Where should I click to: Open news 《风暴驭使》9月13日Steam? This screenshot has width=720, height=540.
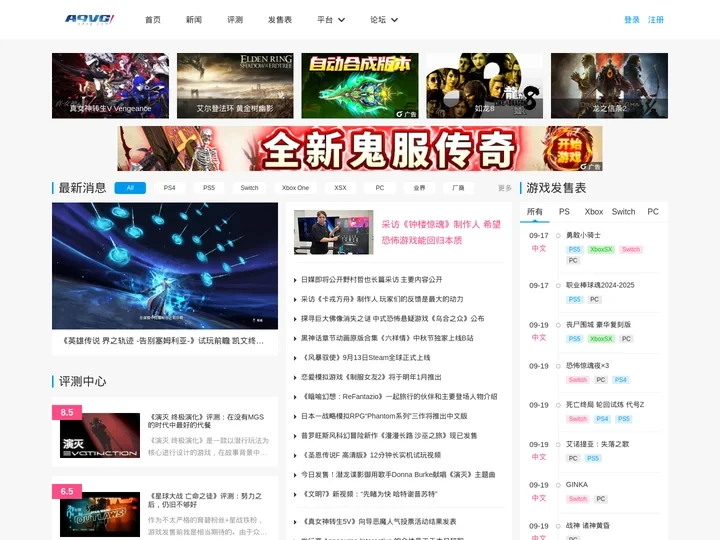point(366,358)
